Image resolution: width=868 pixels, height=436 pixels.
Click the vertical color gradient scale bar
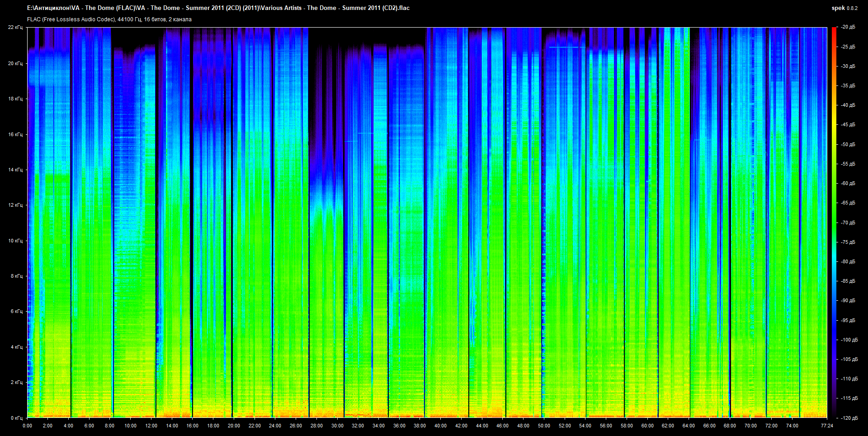point(834,222)
